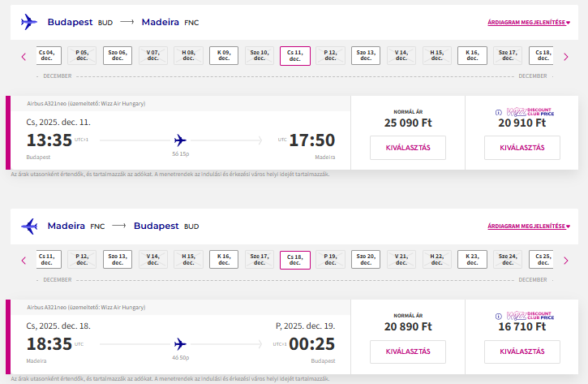
Task: Choose return Discount Club 16 710 Ft Kiválasztás
Action: [522, 352]
